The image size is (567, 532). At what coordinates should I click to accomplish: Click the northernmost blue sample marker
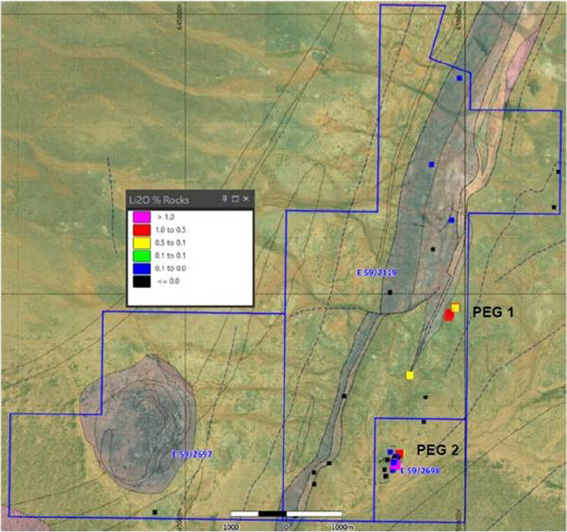pos(459,78)
